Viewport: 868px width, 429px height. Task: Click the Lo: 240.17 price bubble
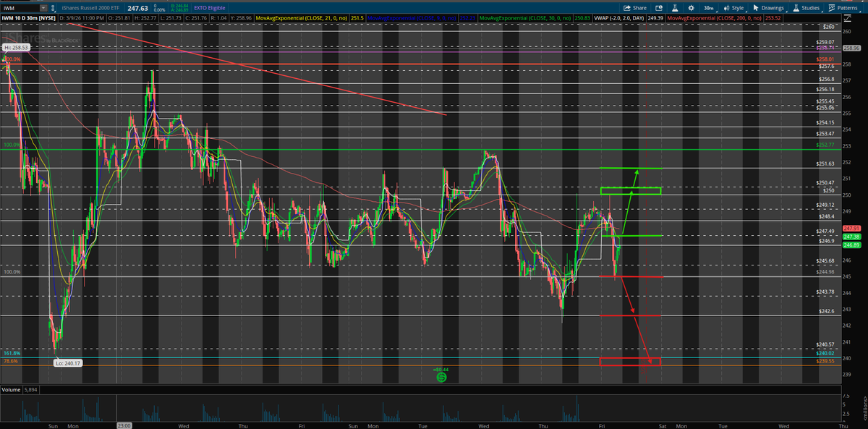68,363
